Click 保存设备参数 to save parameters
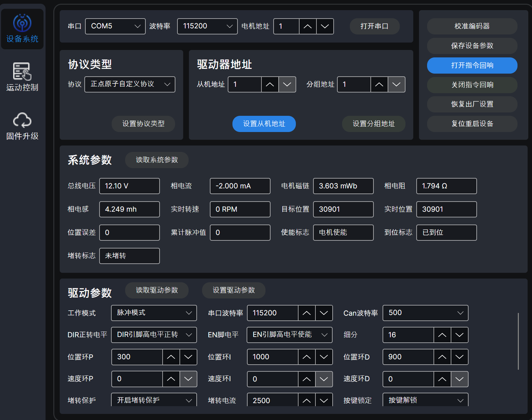Image resolution: width=532 pixels, height=420 pixels. 472,46
